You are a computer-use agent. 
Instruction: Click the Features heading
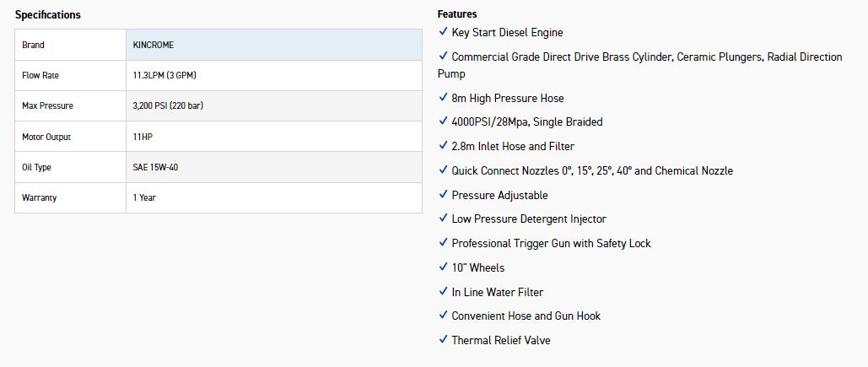point(456,14)
